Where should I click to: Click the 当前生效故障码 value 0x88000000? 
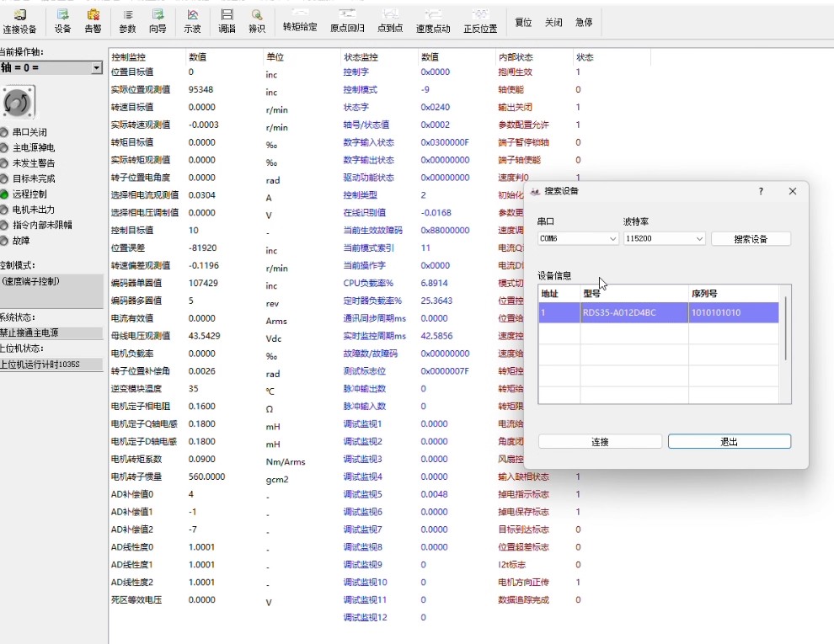click(445, 231)
